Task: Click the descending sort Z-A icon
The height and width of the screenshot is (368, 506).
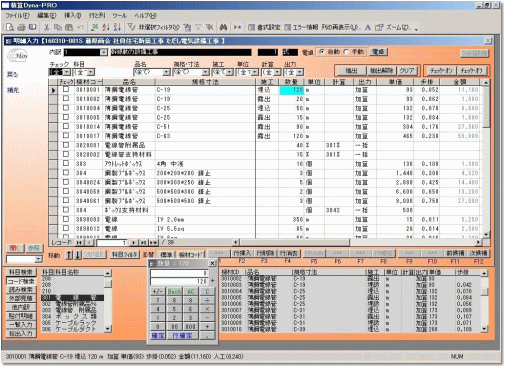Action: (x=117, y=27)
